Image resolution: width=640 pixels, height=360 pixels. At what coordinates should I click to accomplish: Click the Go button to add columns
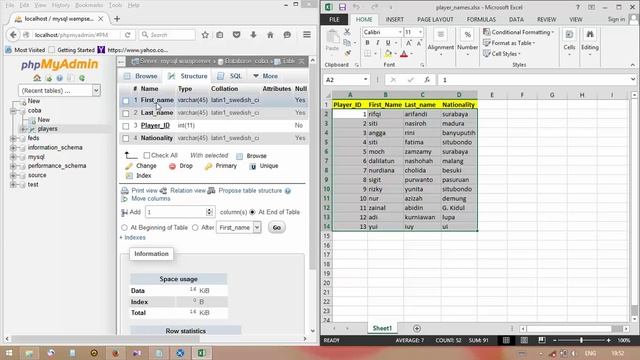tap(277, 227)
